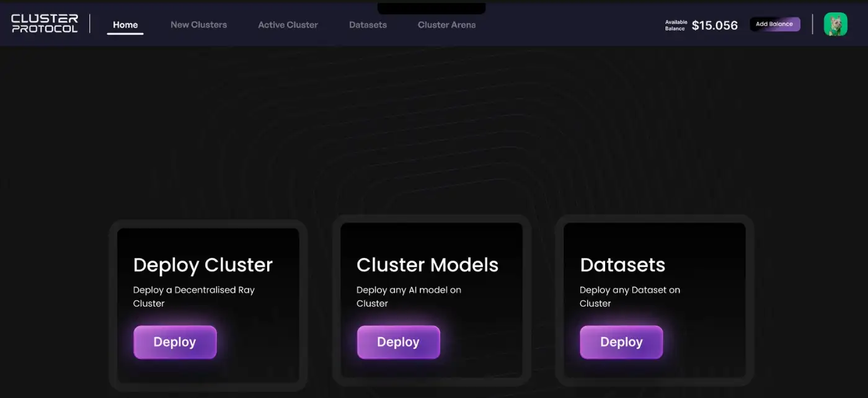
Task: Click the Deploy Cluster card heading
Action: 203,265
